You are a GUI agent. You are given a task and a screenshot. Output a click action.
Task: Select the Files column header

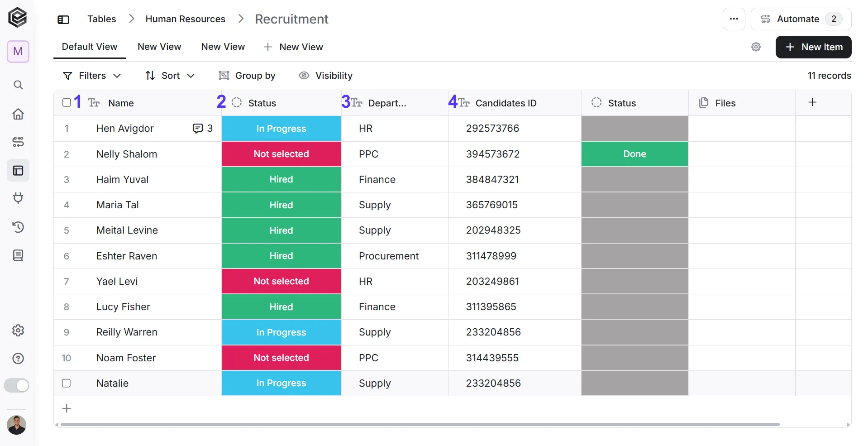coord(742,103)
